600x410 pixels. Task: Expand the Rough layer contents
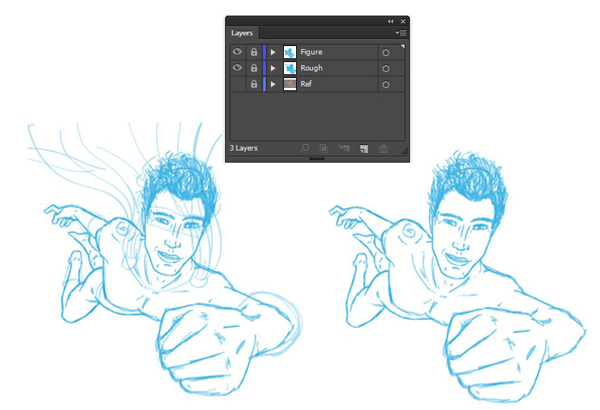click(x=273, y=68)
